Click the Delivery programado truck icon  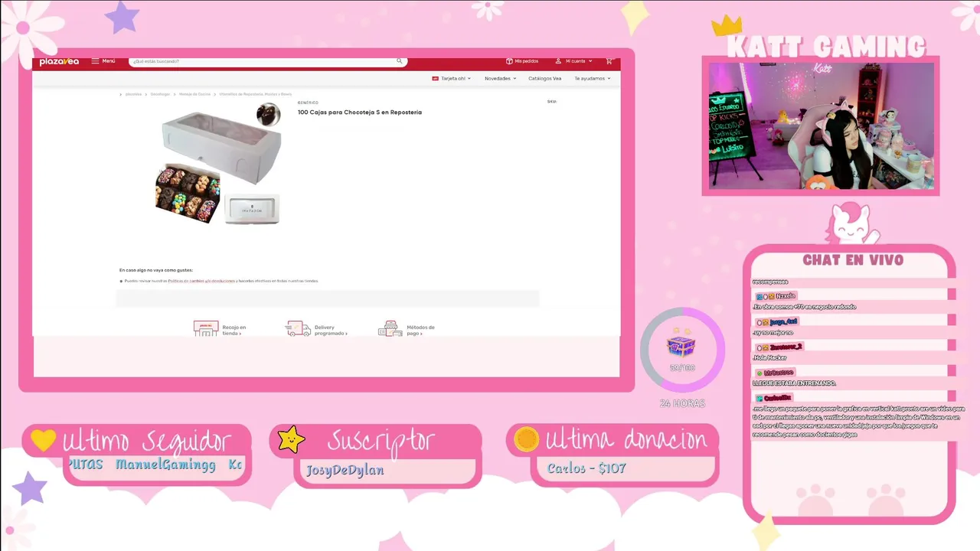tap(298, 328)
